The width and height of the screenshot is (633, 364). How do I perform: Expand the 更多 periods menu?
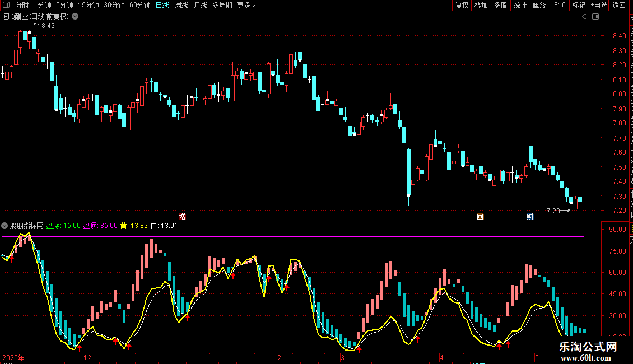tap(246, 5)
